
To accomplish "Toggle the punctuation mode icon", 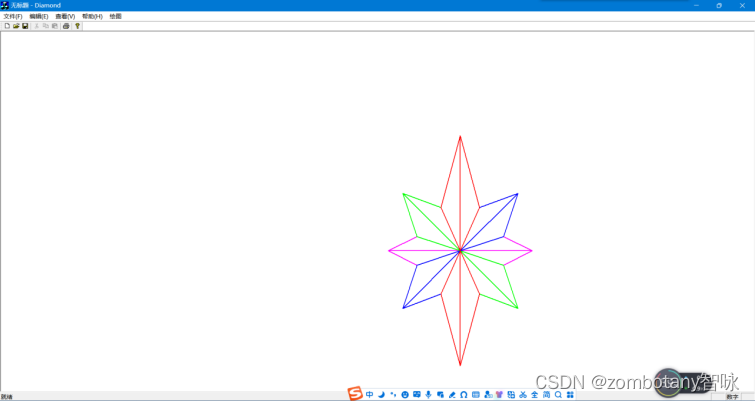I will coord(393,395).
